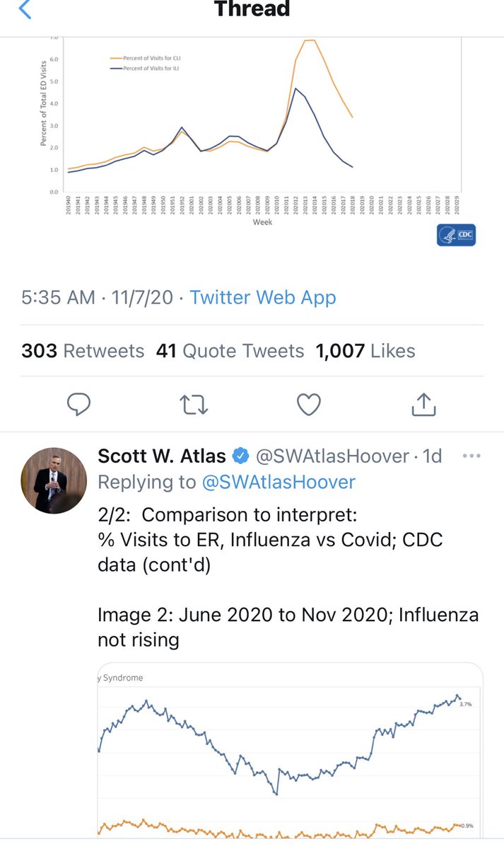
Task: Tap the reply speech bubble icon
Action: click(78, 405)
